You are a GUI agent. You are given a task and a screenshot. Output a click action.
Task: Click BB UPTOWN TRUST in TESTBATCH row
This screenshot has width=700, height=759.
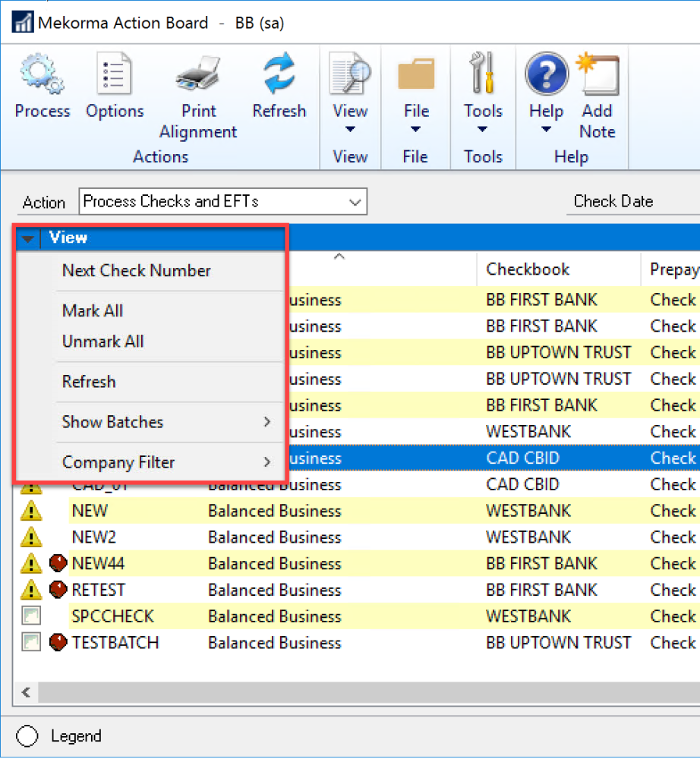559,643
